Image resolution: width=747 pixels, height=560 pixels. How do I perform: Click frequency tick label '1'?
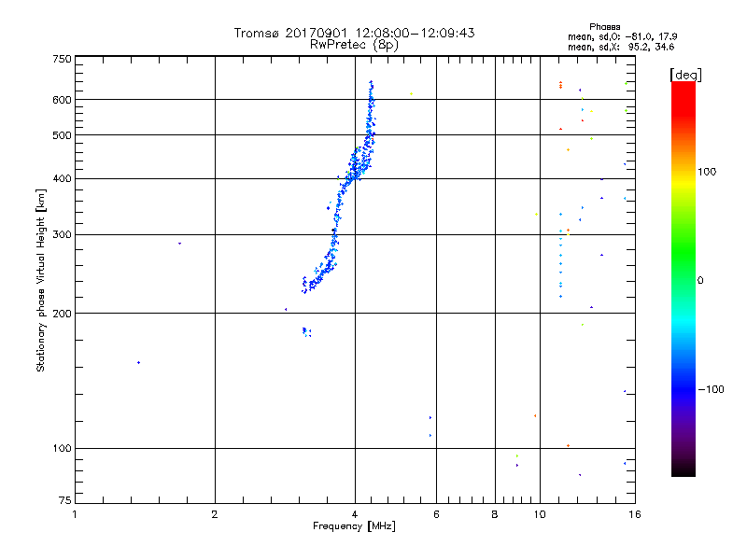coord(75,514)
